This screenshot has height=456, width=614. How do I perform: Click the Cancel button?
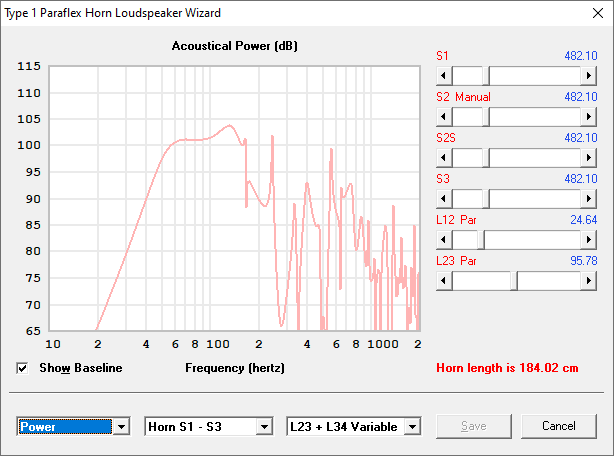(559, 426)
